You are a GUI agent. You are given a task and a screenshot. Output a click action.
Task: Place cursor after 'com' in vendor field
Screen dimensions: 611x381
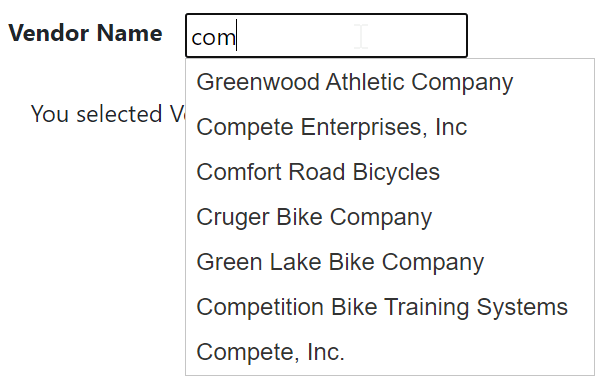237,37
